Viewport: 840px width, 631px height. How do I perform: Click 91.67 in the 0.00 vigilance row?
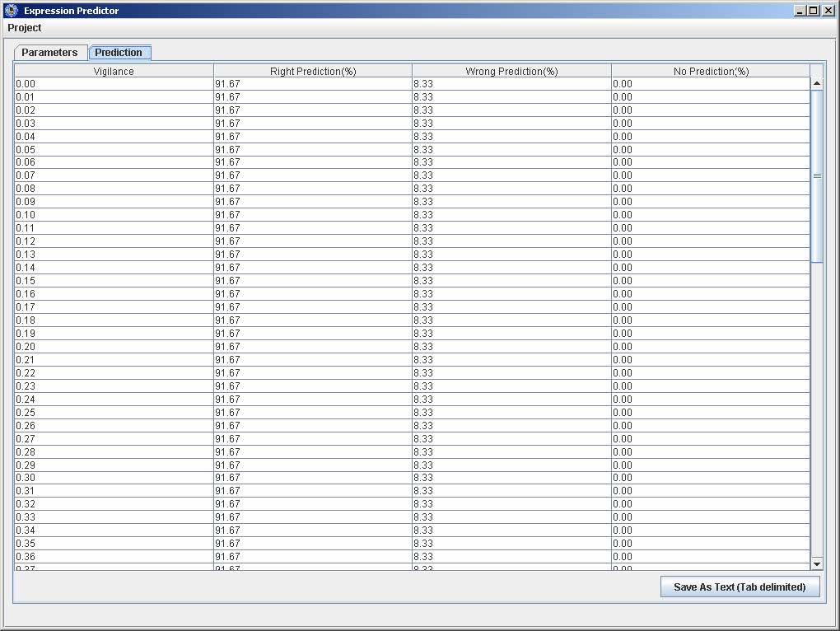(313, 84)
